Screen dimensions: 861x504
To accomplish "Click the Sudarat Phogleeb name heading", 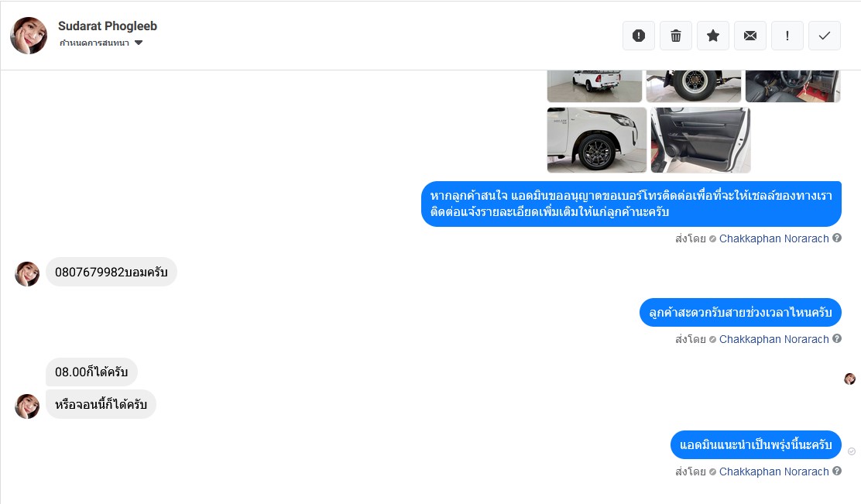I will click(x=108, y=26).
